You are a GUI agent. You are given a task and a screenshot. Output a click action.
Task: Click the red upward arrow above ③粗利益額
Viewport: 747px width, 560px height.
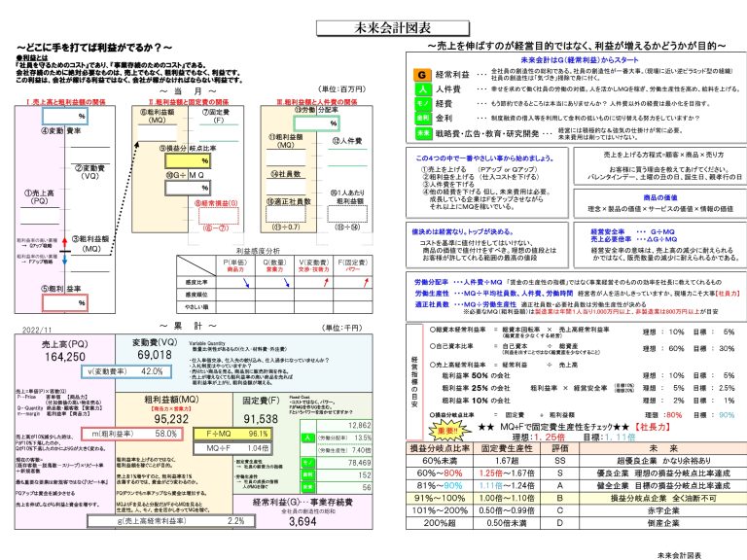pos(65,242)
